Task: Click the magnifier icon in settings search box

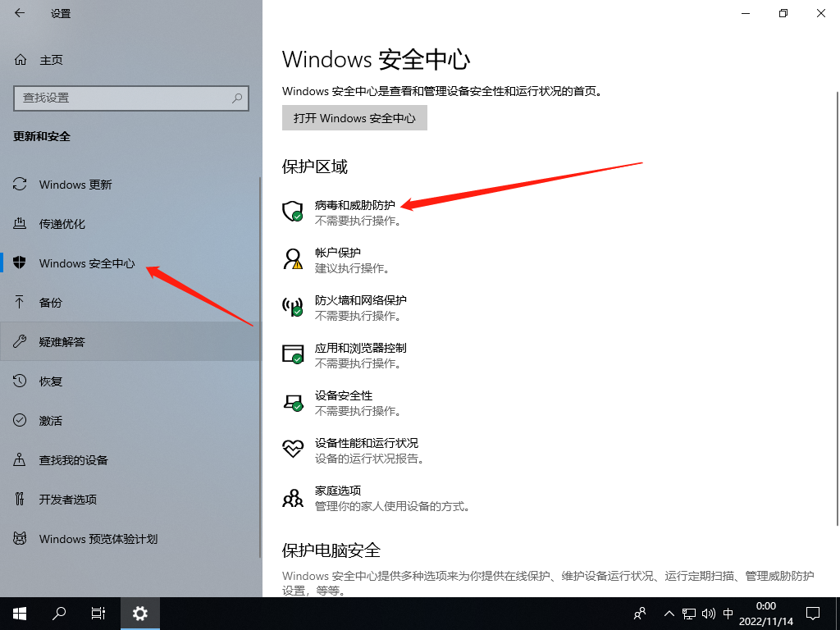Action: click(x=237, y=98)
